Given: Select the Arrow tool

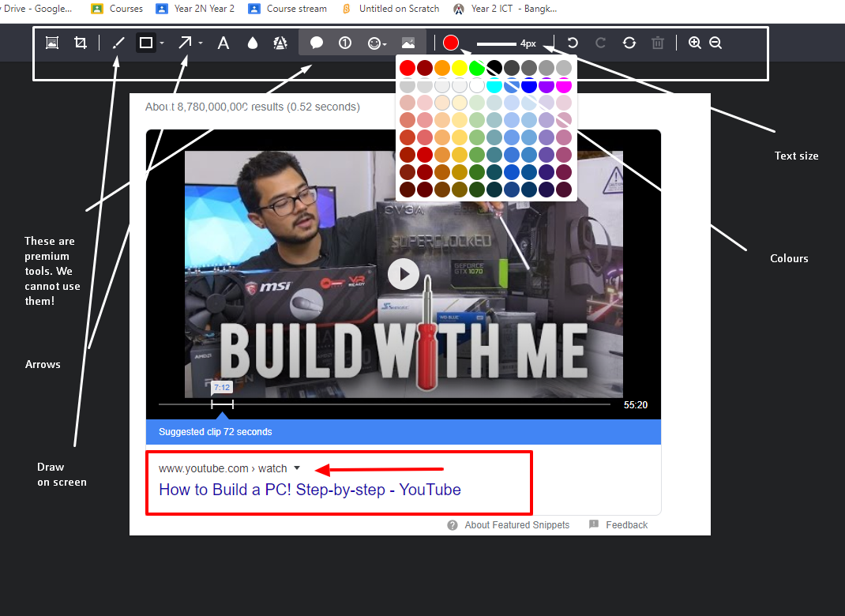Looking at the screenshot, I should pyautogui.click(x=185, y=43).
